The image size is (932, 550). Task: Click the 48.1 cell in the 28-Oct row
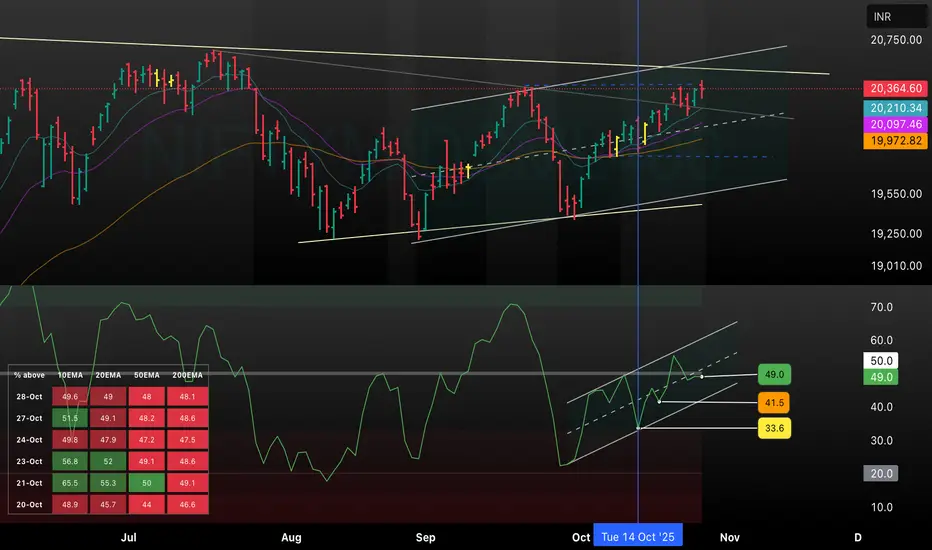point(187,397)
